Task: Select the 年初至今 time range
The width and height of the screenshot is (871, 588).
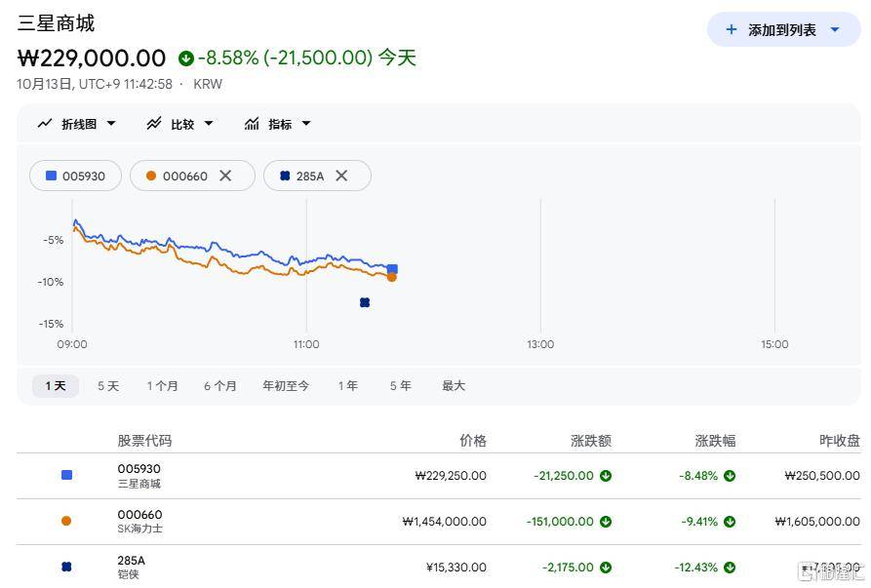Action: pyautogui.click(x=286, y=386)
